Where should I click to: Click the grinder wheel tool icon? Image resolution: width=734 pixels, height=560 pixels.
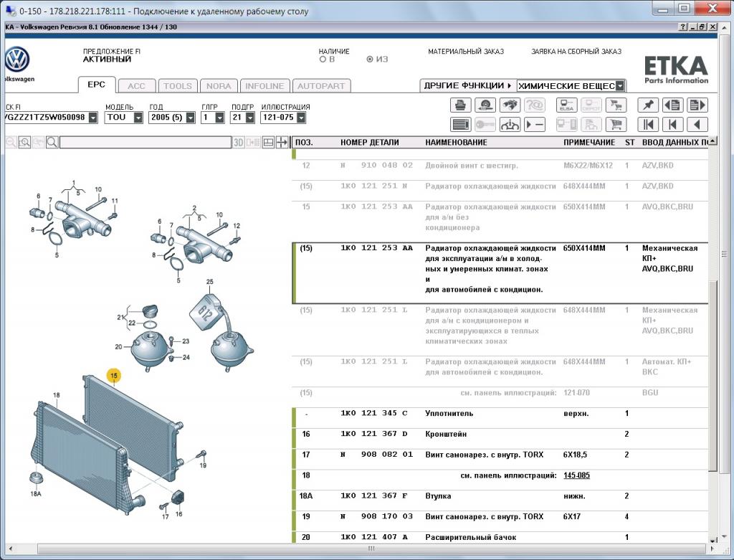tap(485, 105)
